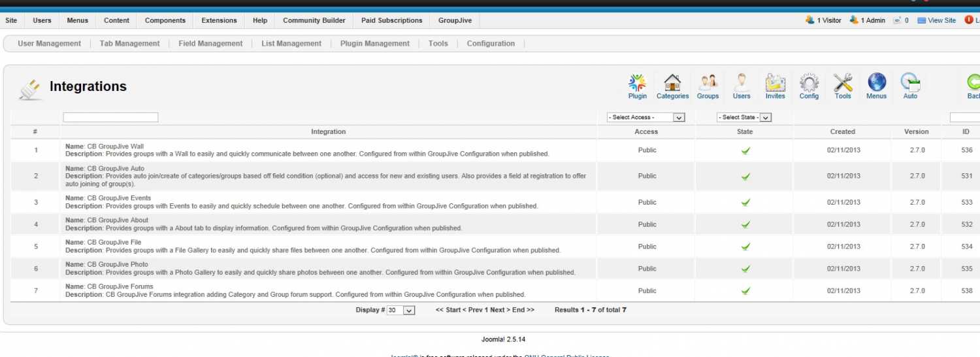Go to Tab Management submenu
Screen dimensions: 980x357
click(x=129, y=44)
